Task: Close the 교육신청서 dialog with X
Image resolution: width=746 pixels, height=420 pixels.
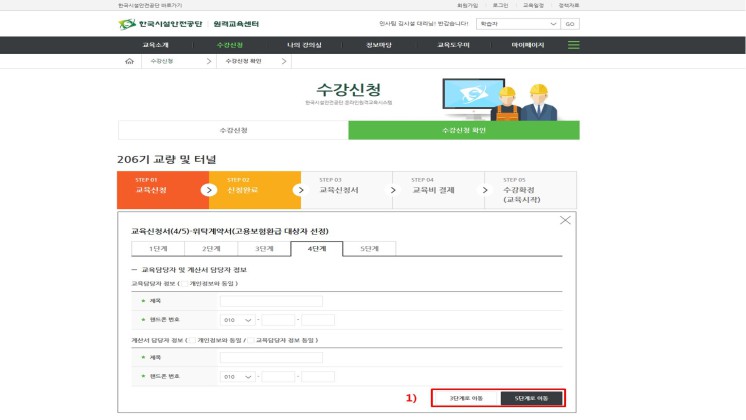Action: [565, 220]
